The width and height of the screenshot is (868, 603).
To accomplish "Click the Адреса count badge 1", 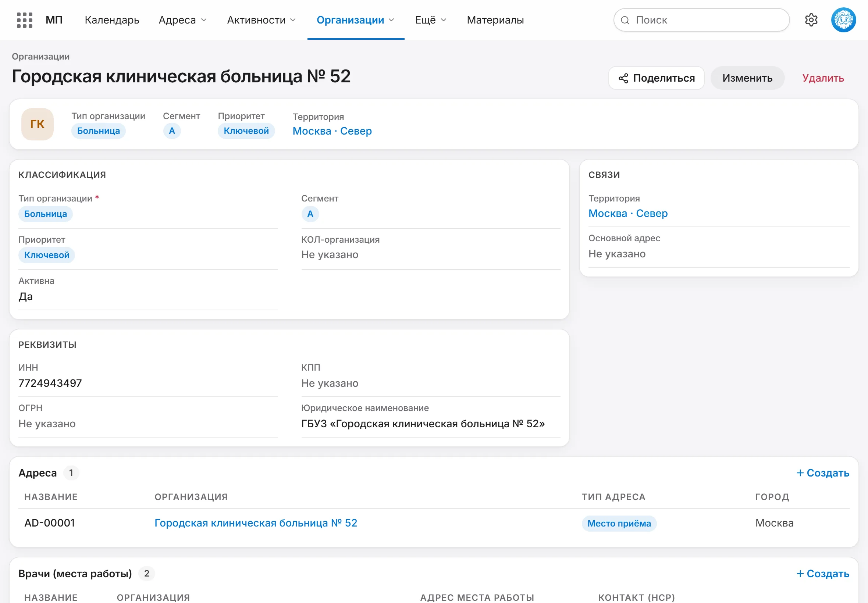I will (71, 473).
